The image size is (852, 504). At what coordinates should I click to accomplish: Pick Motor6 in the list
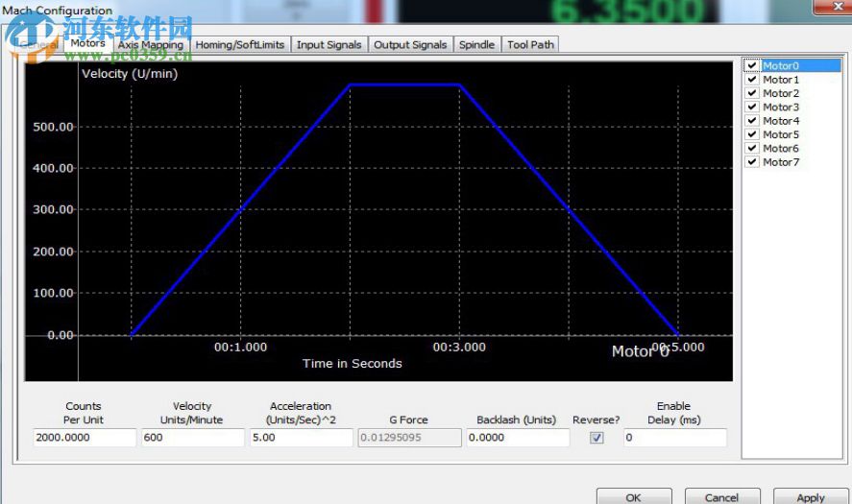click(781, 148)
